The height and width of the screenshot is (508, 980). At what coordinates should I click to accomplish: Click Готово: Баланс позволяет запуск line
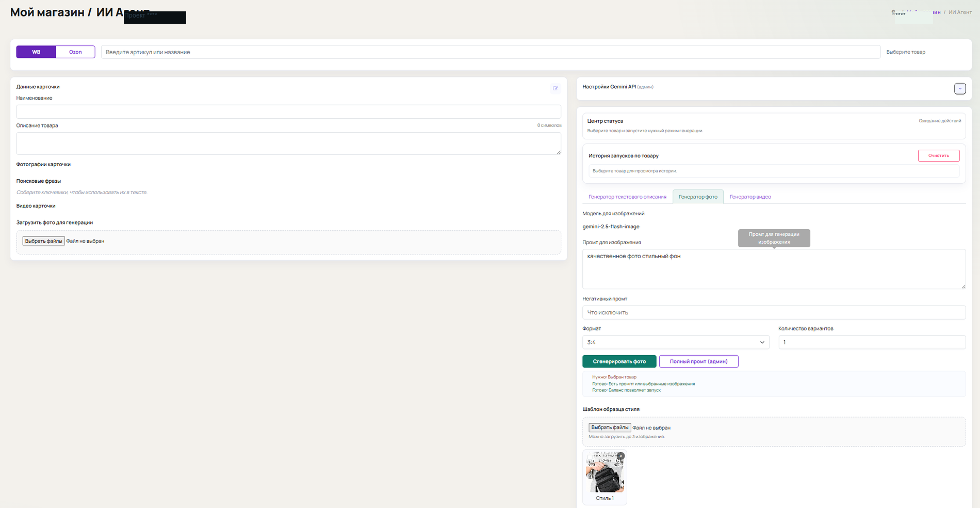pos(626,390)
